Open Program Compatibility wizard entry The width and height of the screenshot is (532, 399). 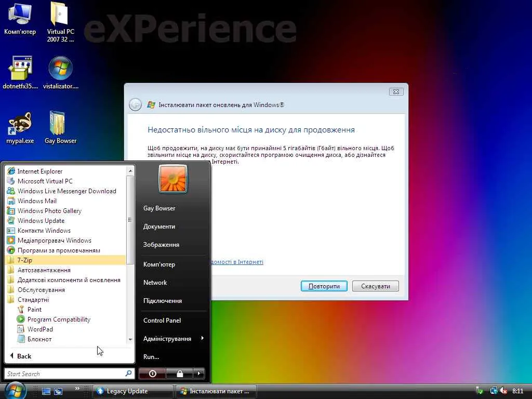66,320
